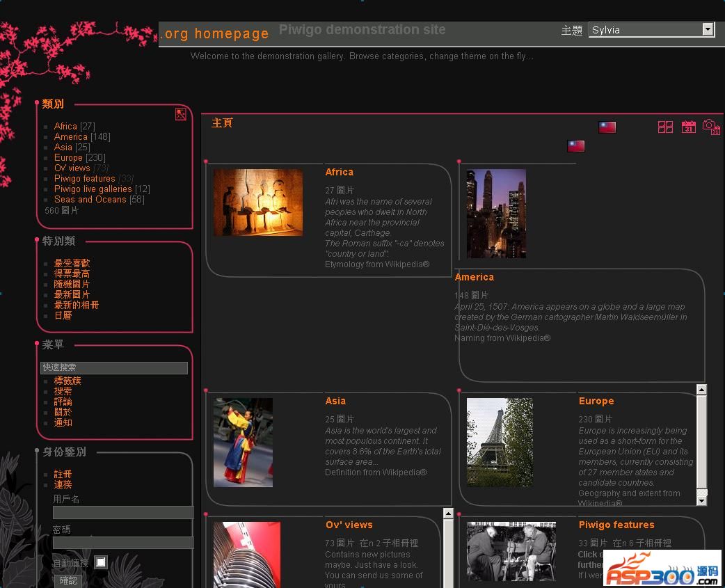The width and height of the screenshot is (725, 588).
Task: Click the lower flag language icon
Action: coord(576,146)
